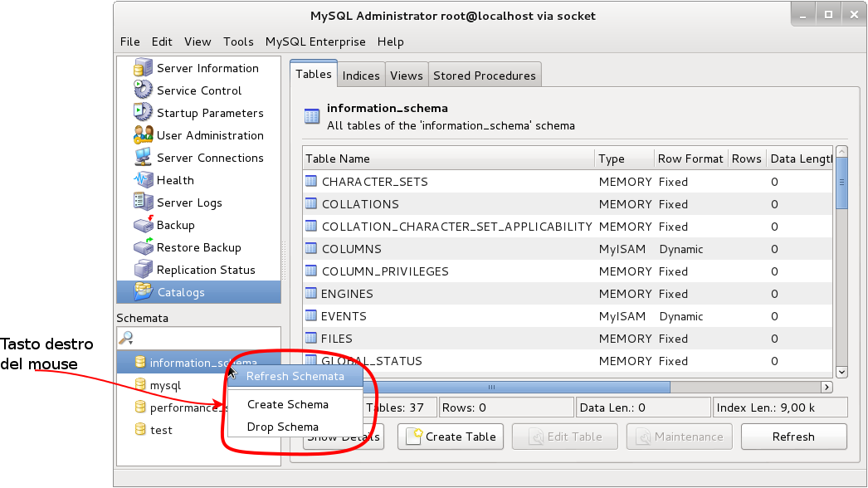Click the 'MyISAM' type cell for EVENTS
The height and width of the screenshot is (488, 868).
[622, 316]
